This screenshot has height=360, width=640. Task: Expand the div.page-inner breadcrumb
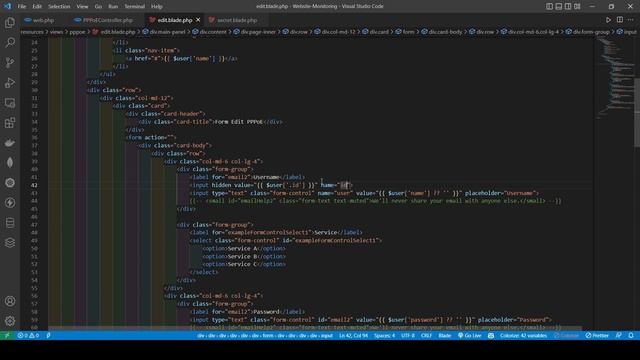tap(255, 32)
